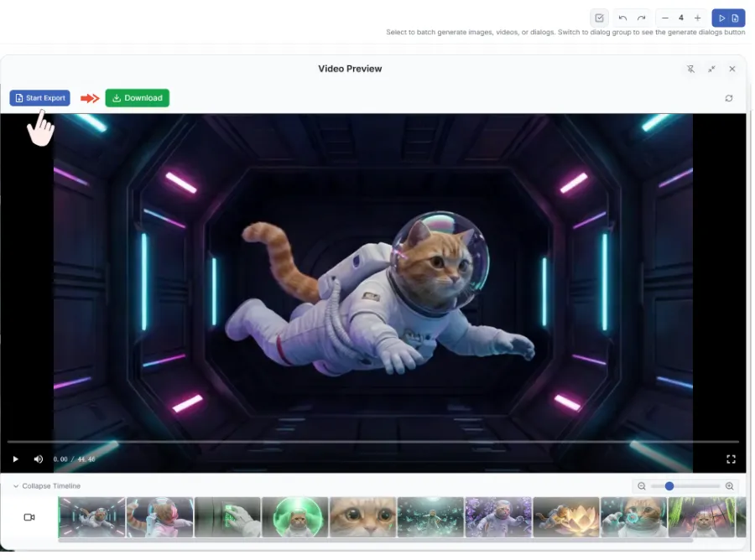Click the disabled magic-wand icon in preview header
Image resolution: width=755 pixels, height=560 pixels.
coord(690,69)
